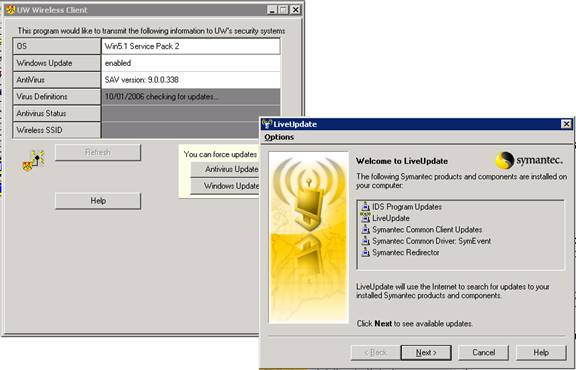Click the Symantec Redirector item icon
576x370 pixels.
pos(365,252)
